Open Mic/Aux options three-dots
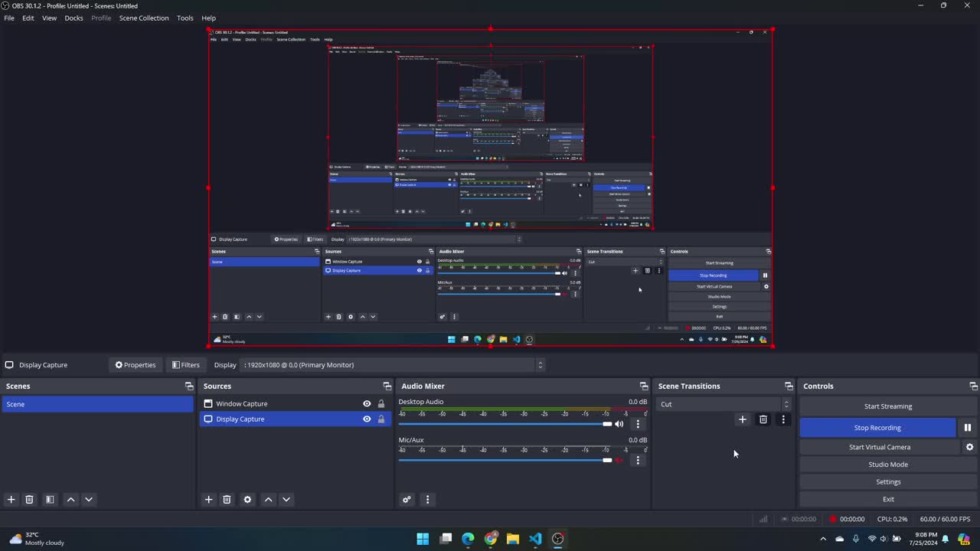The height and width of the screenshot is (551, 980). pyautogui.click(x=638, y=461)
